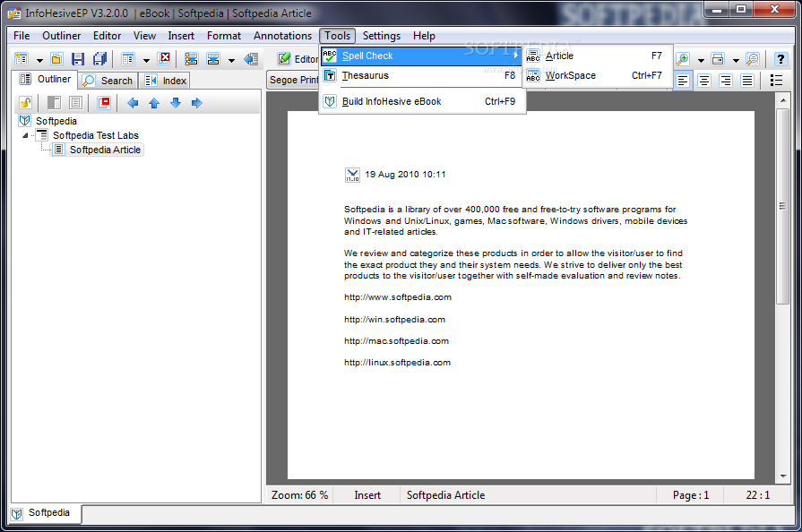Move item up with blue arrow
Viewport: 802px width, 532px height.
(x=154, y=103)
